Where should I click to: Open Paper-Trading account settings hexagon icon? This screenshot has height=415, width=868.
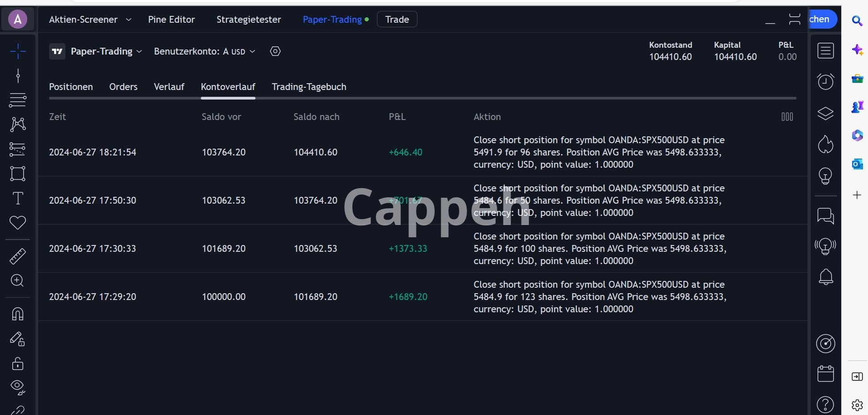click(x=275, y=51)
